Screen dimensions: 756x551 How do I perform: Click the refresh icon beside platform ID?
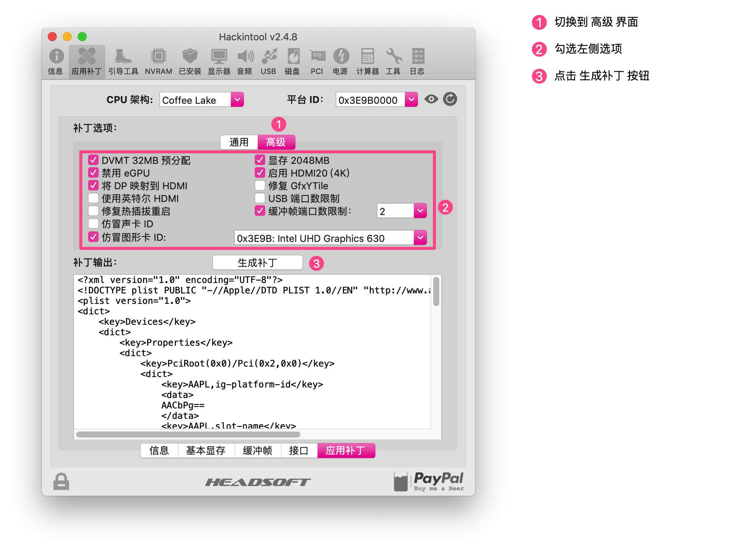coord(450,99)
